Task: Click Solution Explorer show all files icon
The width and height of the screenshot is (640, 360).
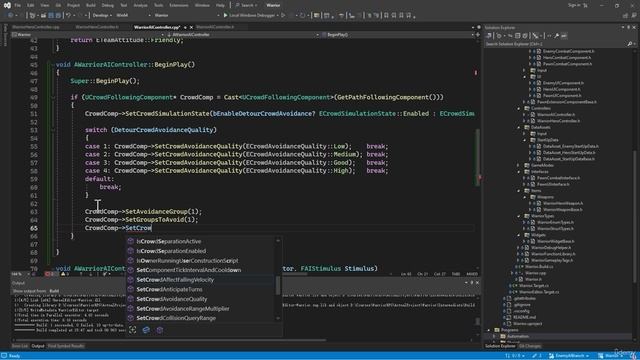Action: 525,36
